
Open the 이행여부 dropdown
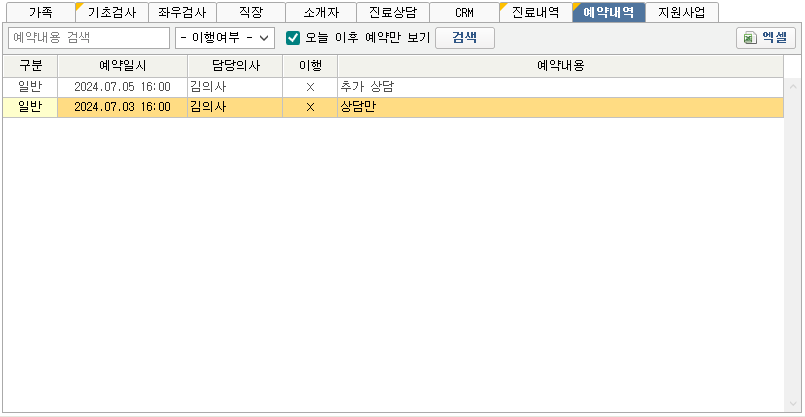[224, 38]
